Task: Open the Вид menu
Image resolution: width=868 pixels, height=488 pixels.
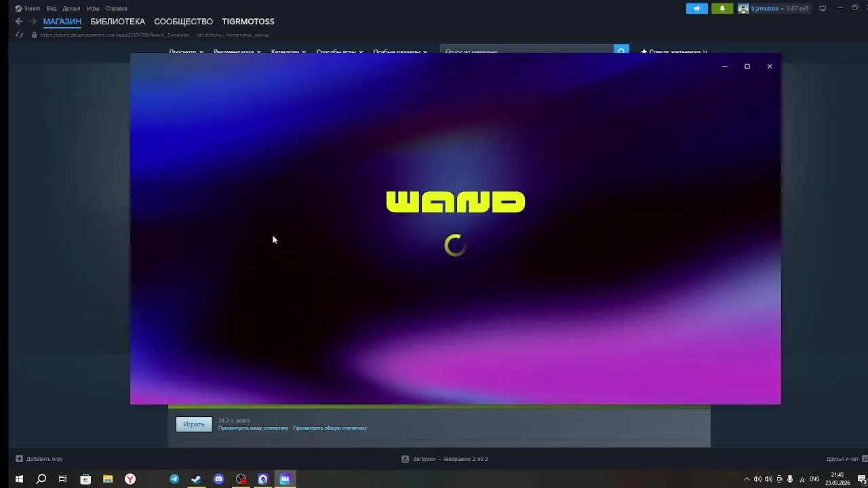Action: [x=52, y=9]
